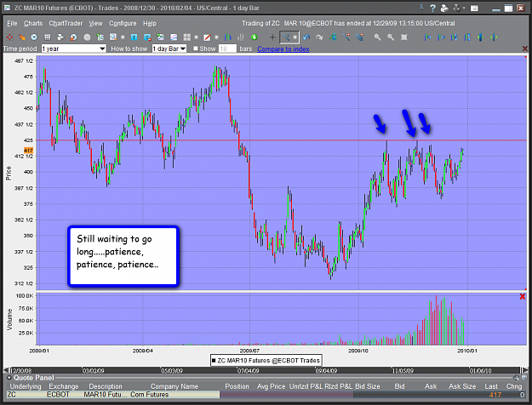Image resolution: width=532 pixels, height=405 pixels.
Task: Click the second magnifier zoom icon
Action: (x=391, y=37)
